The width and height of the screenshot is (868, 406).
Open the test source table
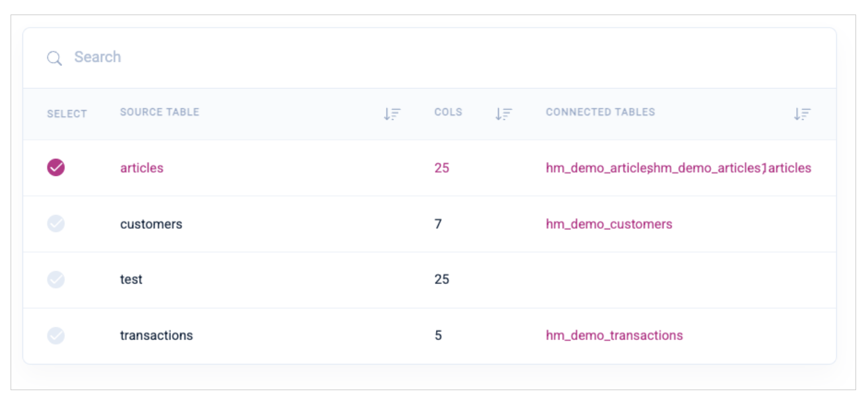point(131,279)
